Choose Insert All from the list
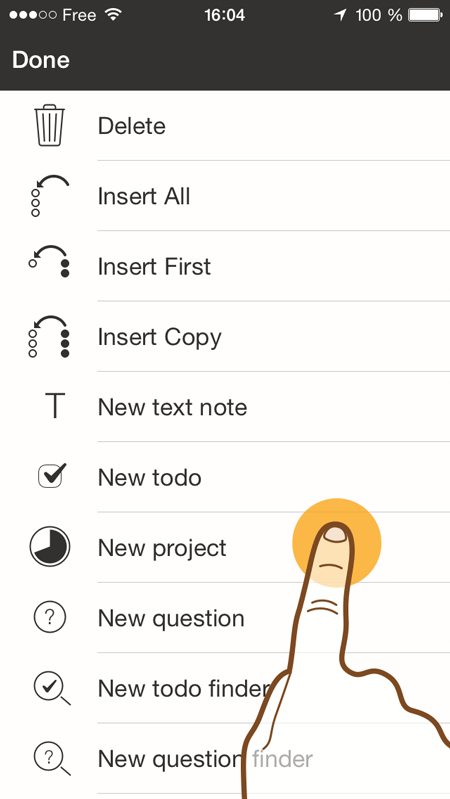Image resolution: width=450 pixels, height=799 pixels. (x=144, y=196)
